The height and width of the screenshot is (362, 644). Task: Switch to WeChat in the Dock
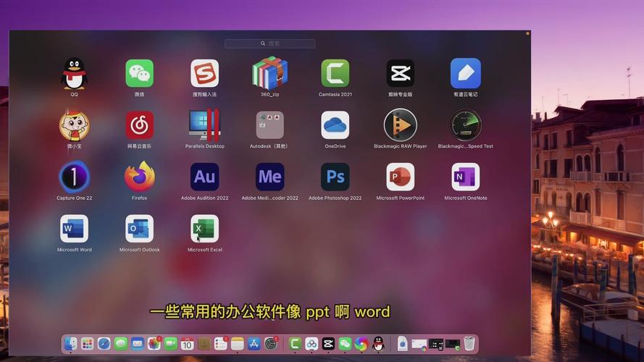coord(345,344)
